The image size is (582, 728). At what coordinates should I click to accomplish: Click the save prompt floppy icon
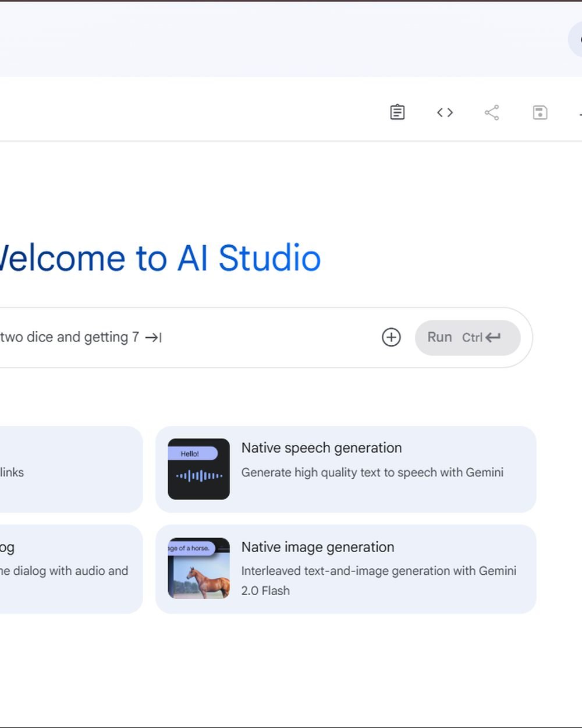click(540, 112)
